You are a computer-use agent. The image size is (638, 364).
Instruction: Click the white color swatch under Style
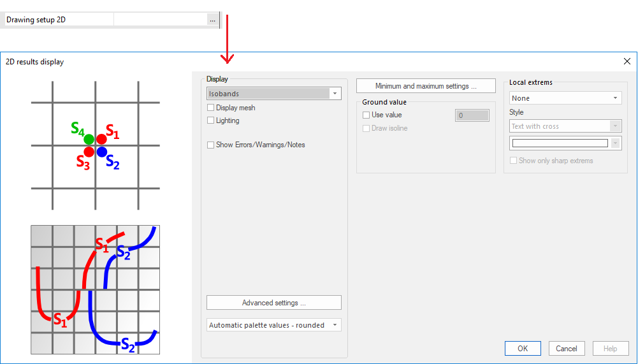(560, 143)
